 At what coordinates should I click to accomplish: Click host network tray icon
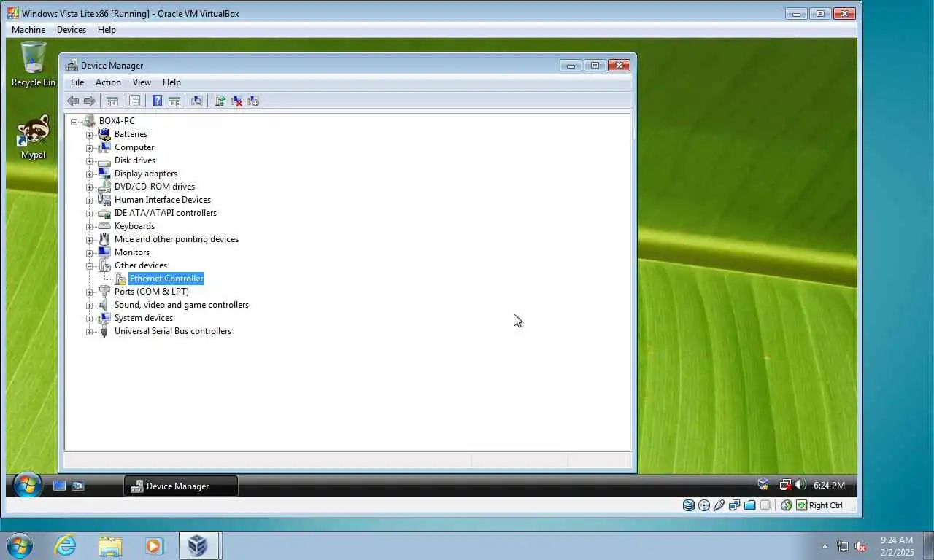pyautogui.click(x=843, y=546)
